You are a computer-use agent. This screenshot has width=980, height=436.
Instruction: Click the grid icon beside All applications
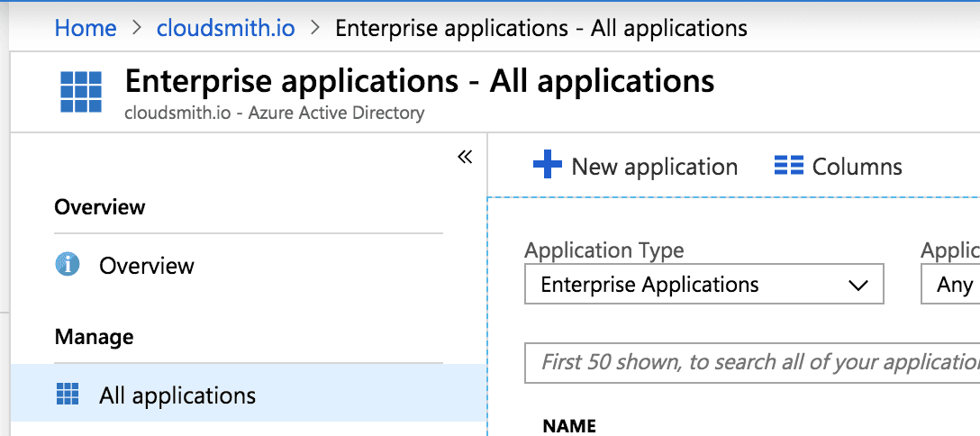[68, 395]
